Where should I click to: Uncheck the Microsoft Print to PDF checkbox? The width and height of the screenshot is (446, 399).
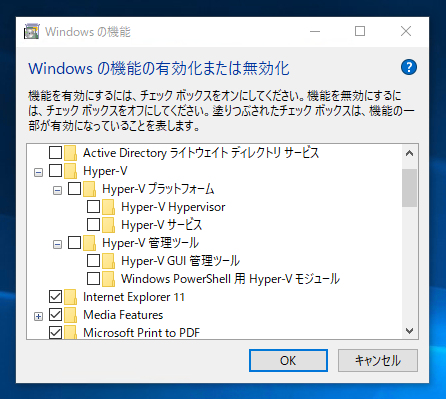point(55,332)
